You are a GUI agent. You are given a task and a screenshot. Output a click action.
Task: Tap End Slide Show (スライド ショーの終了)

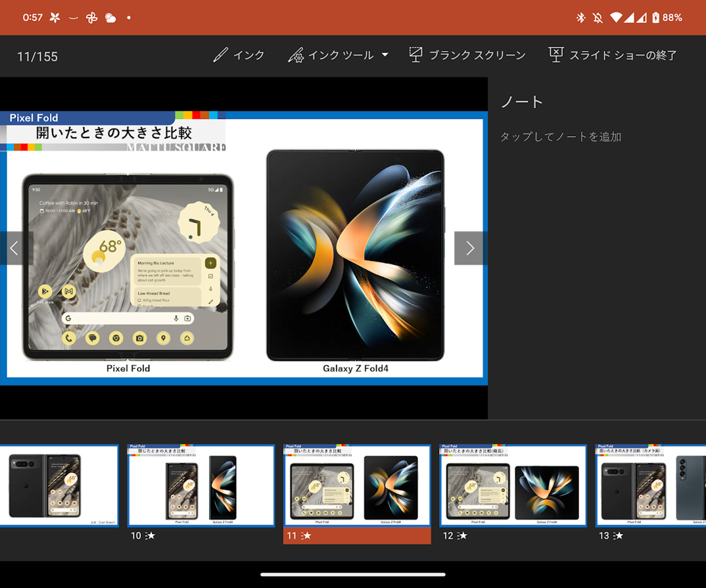pos(612,55)
